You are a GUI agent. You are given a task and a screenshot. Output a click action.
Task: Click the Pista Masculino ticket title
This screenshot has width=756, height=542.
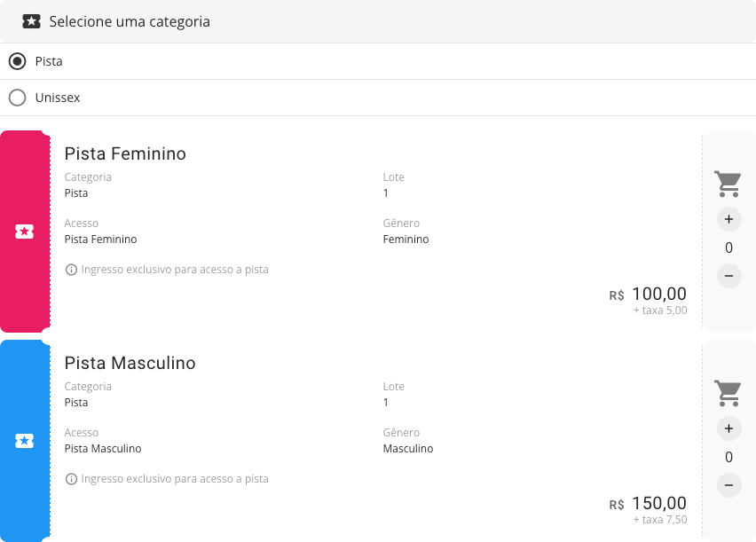click(130, 363)
